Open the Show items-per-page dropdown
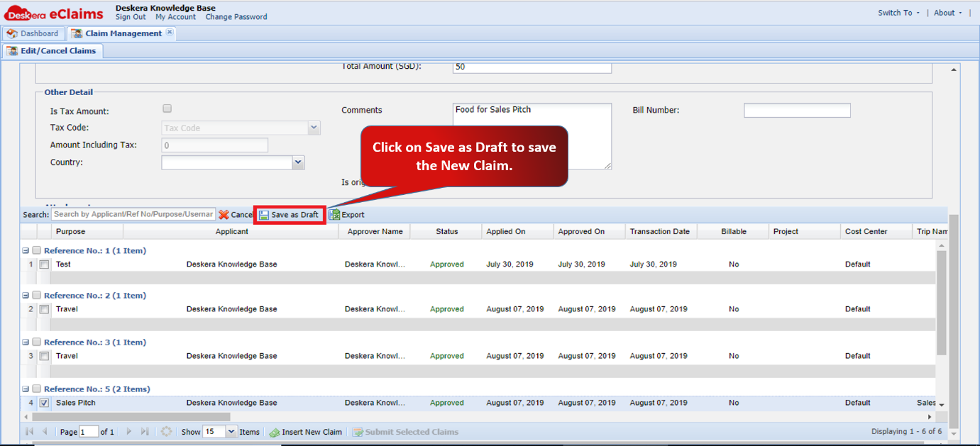The width and height of the screenshot is (980, 446). tap(231, 432)
